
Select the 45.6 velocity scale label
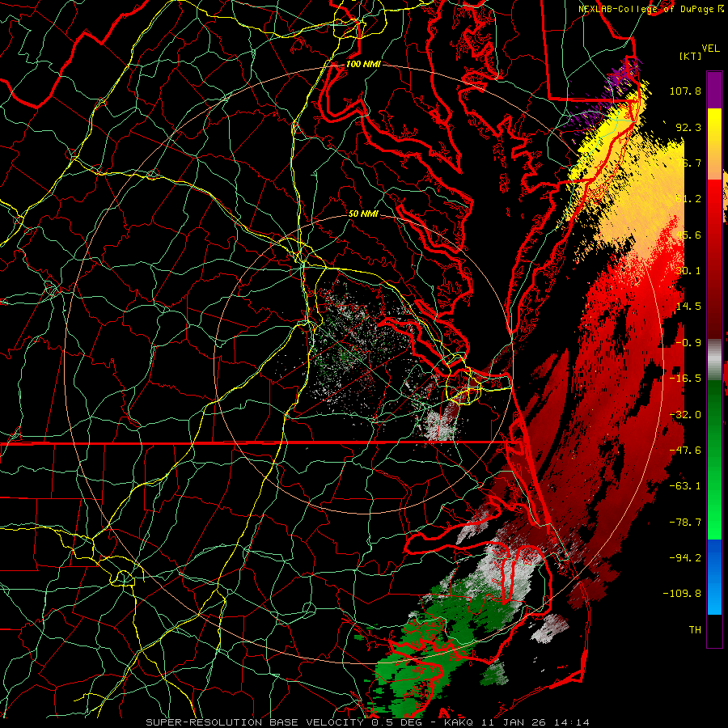pyautogui.click(x=688, y=235)
